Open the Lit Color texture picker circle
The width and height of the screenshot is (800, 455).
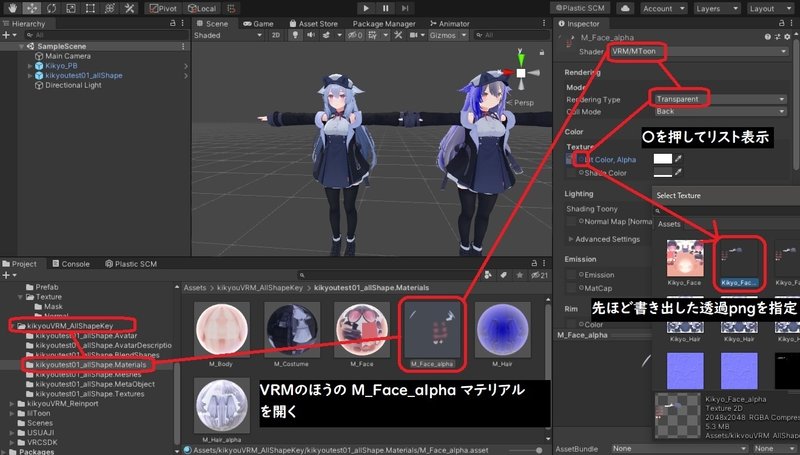click(581, 159)
